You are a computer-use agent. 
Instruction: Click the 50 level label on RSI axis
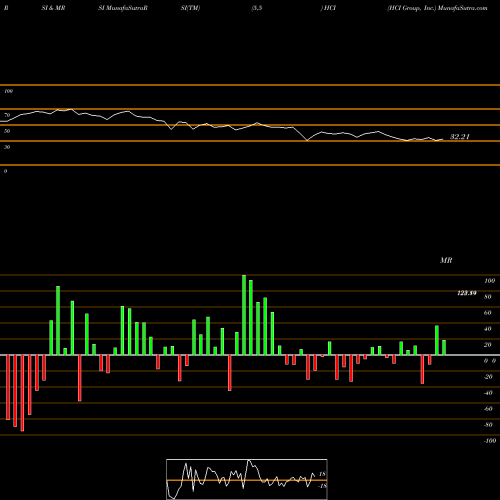[7, 131]
